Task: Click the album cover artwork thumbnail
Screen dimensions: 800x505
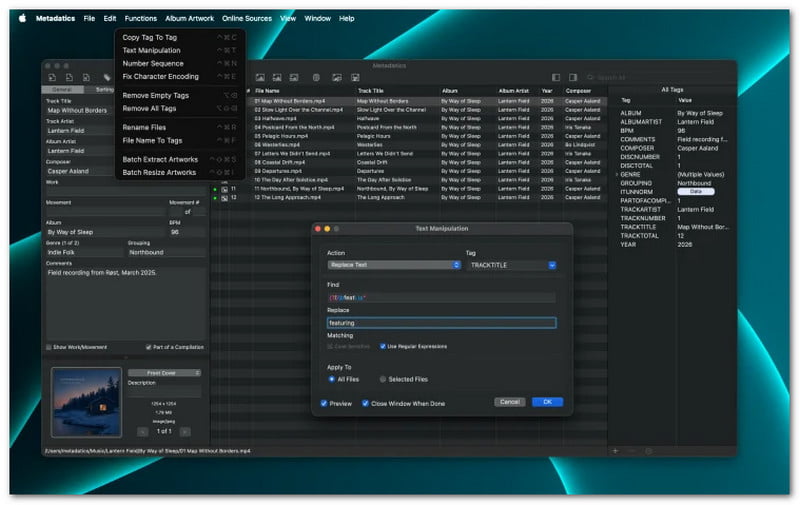Action: [86, 402]
